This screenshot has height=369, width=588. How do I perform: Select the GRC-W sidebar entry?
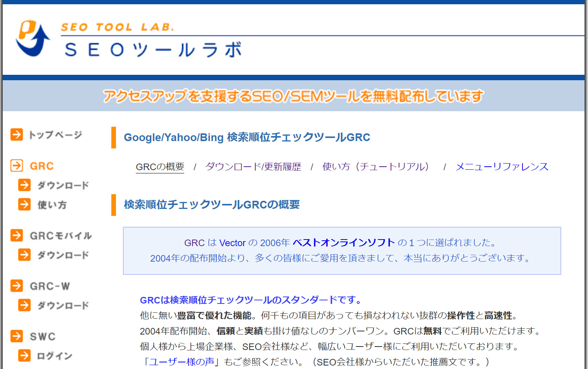tap(50, 286)
